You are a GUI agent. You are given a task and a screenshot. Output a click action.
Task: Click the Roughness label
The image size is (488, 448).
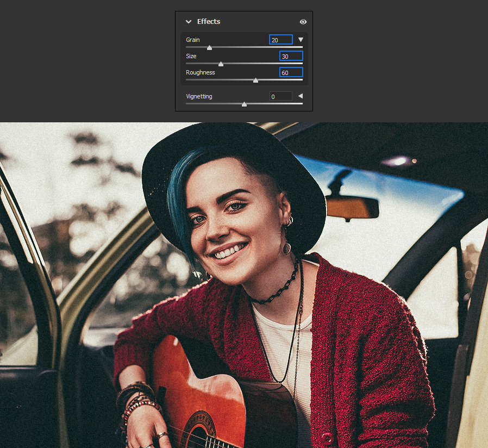point(201,72)
